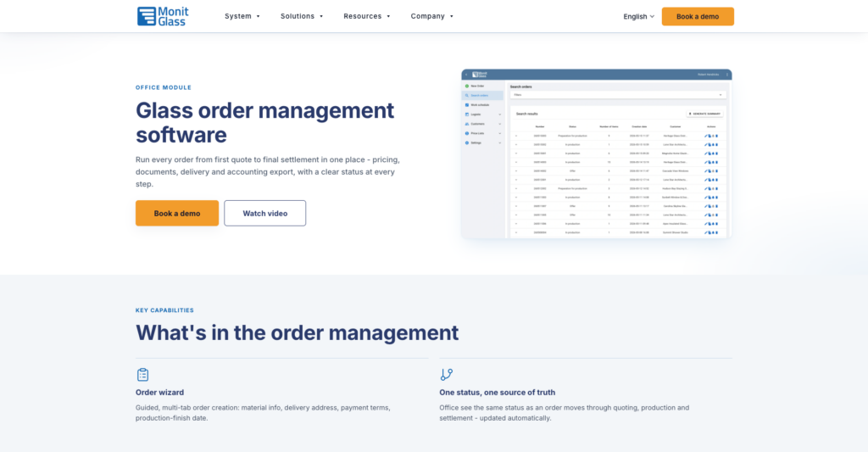
Task: Click the Guided, multi-tab order creation description
Action: pyautogui.click(x=263, y=413)
